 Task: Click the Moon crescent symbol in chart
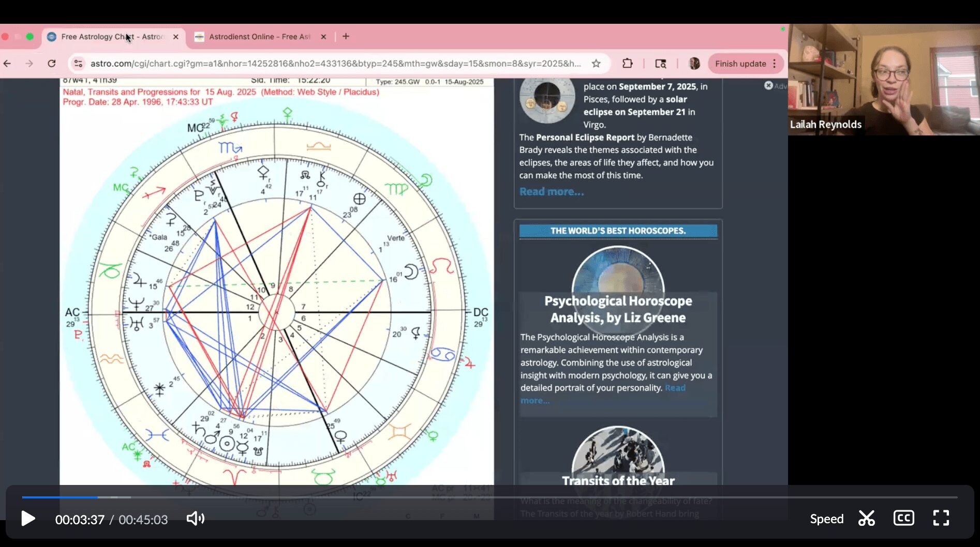pos(411,271)
